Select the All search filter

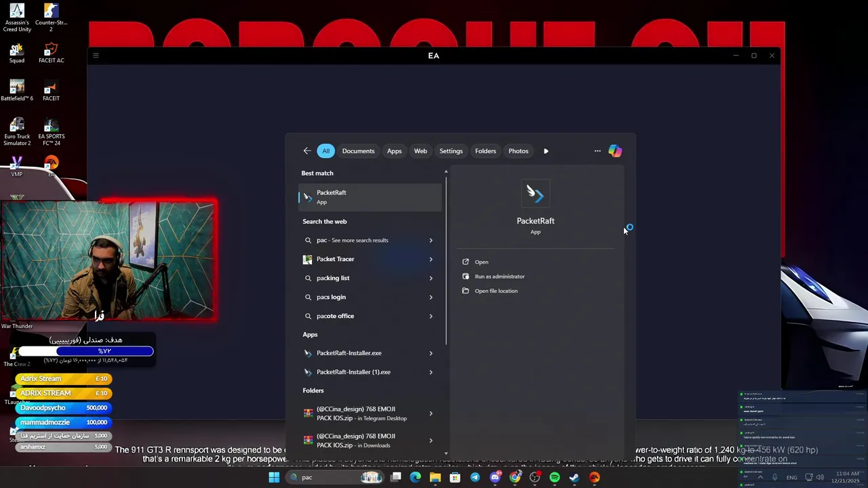(325, 151)
